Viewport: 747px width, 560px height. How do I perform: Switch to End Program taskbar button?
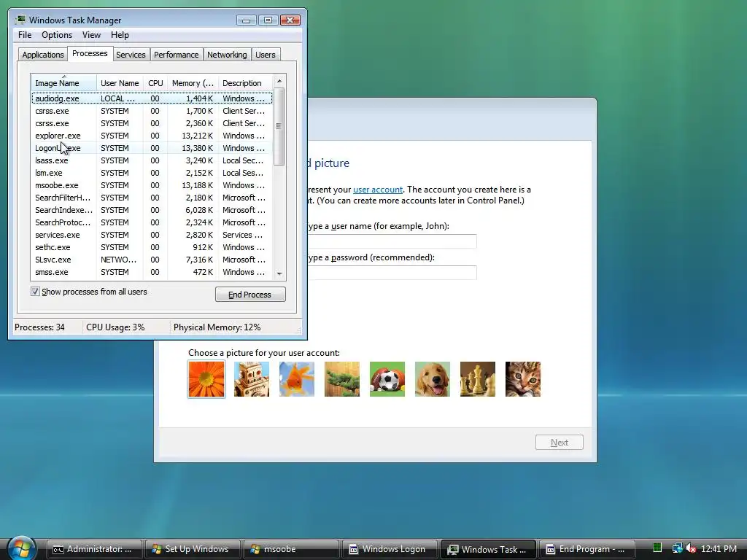588,549
